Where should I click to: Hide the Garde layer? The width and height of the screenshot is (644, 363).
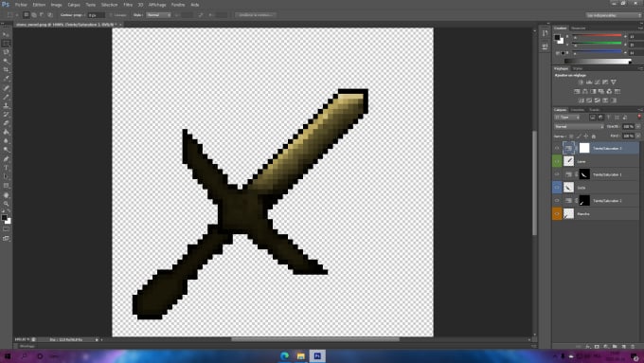[x=557, y=188]
